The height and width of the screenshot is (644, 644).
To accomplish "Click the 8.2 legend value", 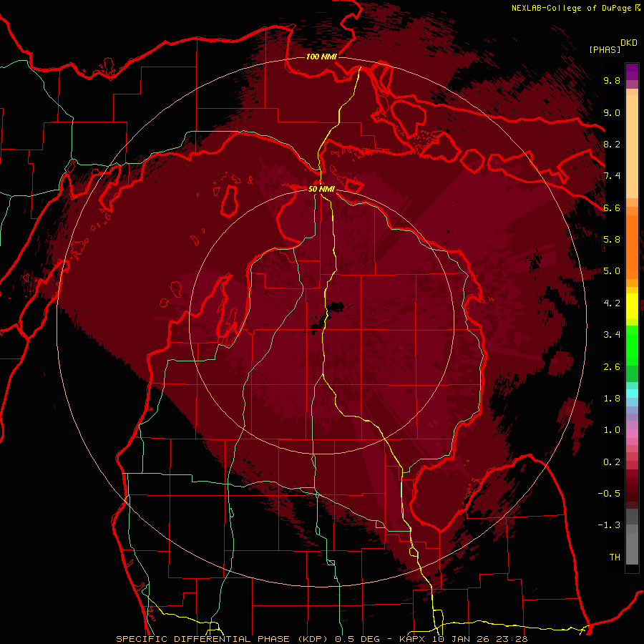I will [x=612, y=144].
